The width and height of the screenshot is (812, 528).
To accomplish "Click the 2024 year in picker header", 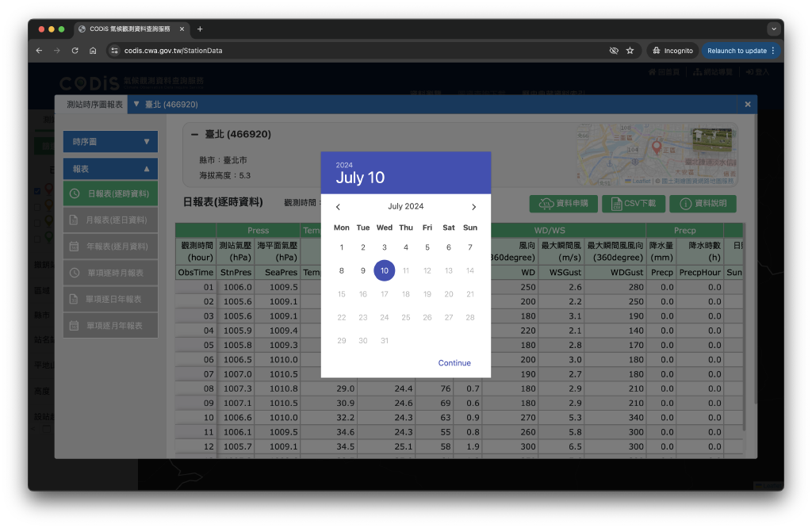I will coord(344,165).
